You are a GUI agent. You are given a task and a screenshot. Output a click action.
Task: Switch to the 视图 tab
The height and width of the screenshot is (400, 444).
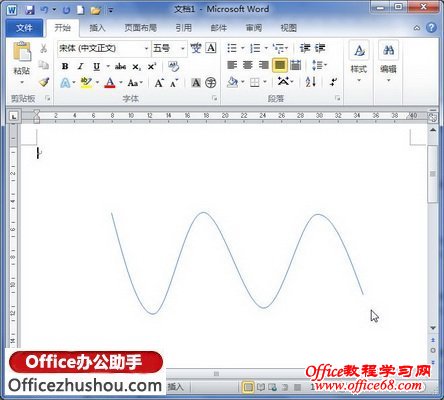click(x=289, y=28)
